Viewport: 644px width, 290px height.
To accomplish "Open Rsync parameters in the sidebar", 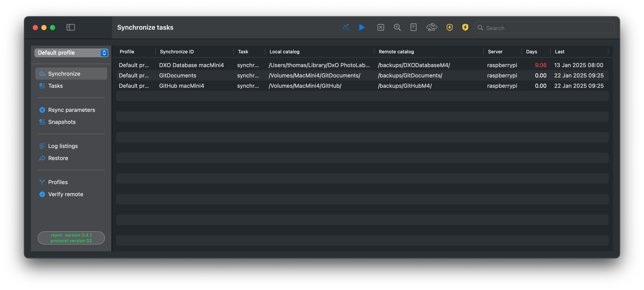I will coord(71,110).
